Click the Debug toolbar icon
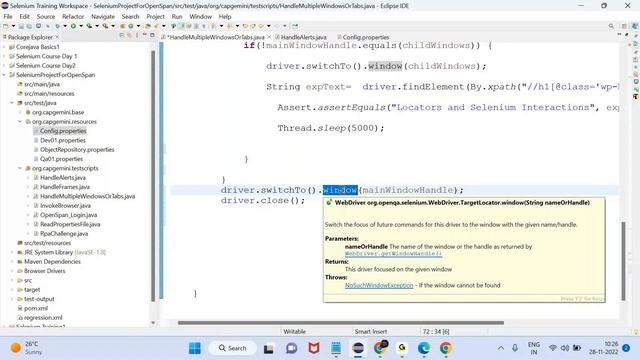 point(58,26)
